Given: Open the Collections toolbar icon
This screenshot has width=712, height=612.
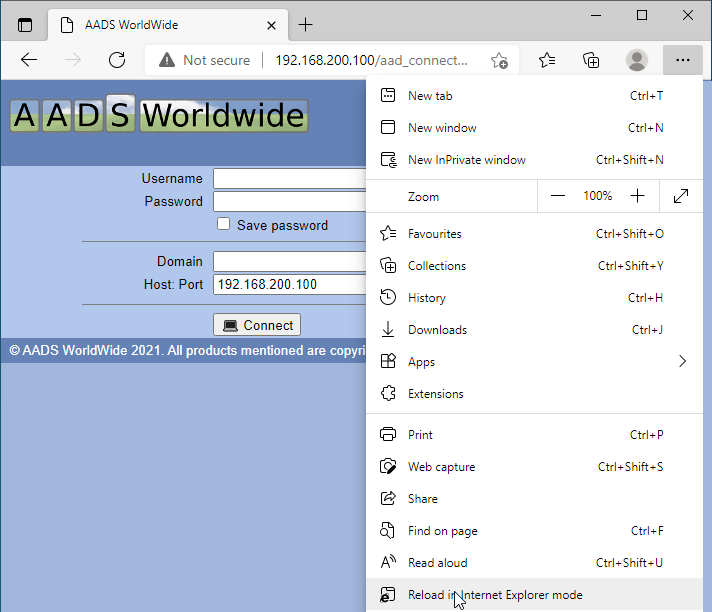Looking at the screenshot, I should 592,61.
